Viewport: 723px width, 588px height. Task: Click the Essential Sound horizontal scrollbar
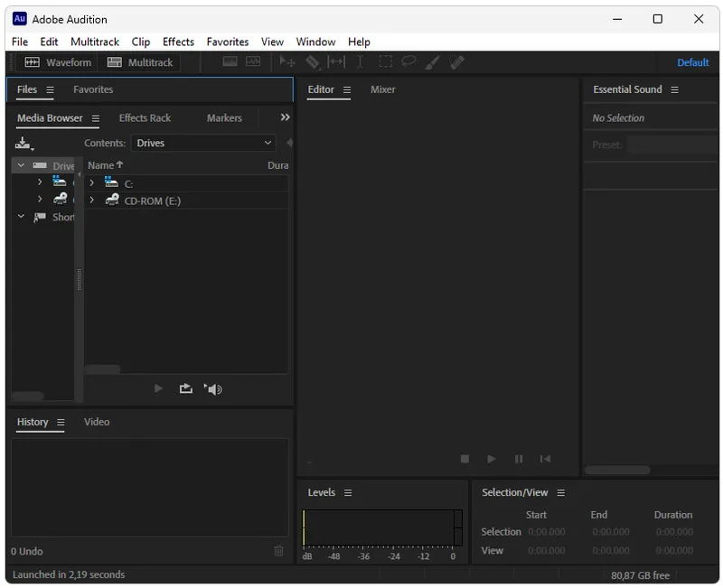point(617,470)
